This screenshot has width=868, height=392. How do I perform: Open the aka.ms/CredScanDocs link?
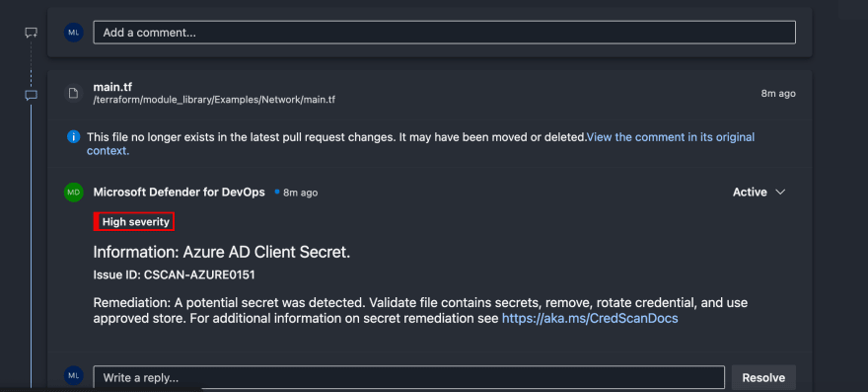590,318
